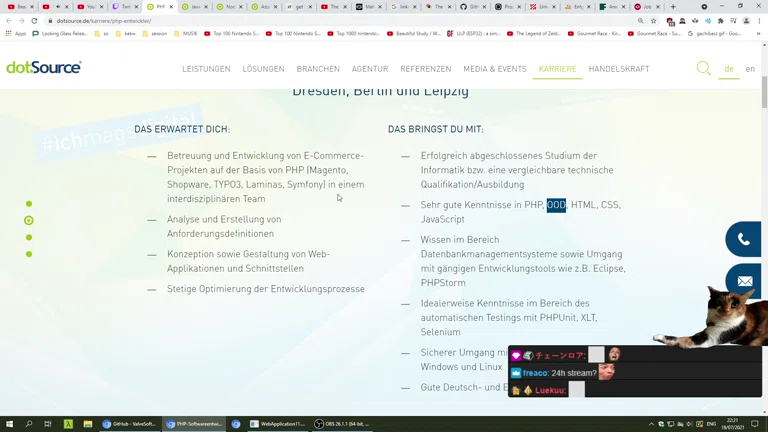Select the fourth green section dot
This screenshot has width=768, height=432.
point(29,254)
